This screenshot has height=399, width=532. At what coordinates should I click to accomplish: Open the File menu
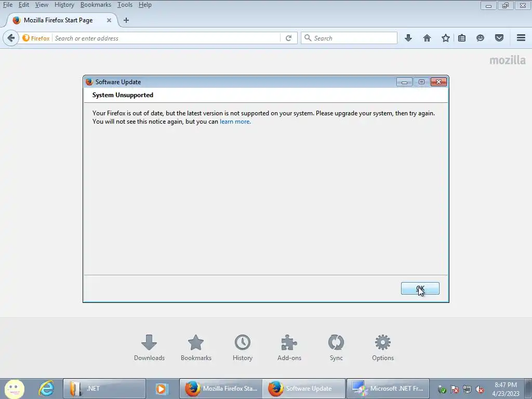pyautogui.click(x=7, y=5)
